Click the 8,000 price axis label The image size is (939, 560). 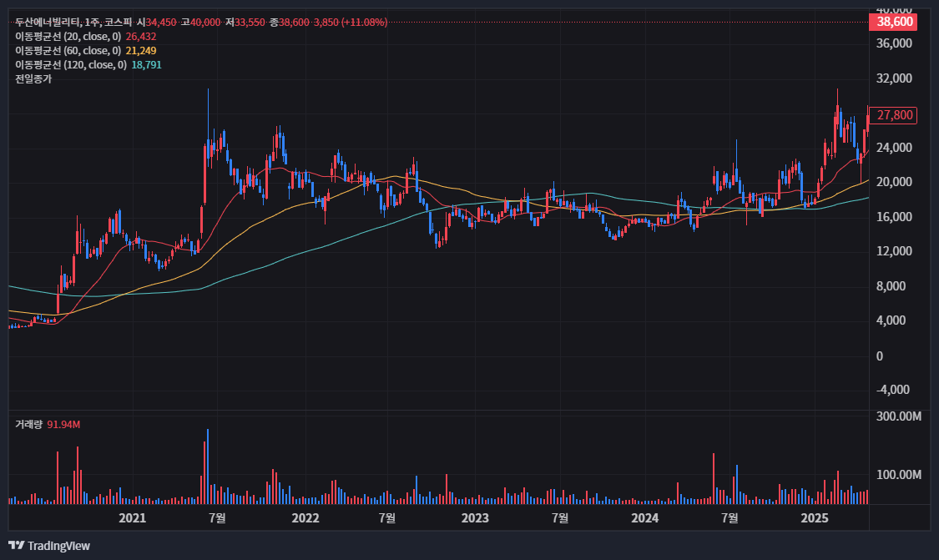click(891, 286)
